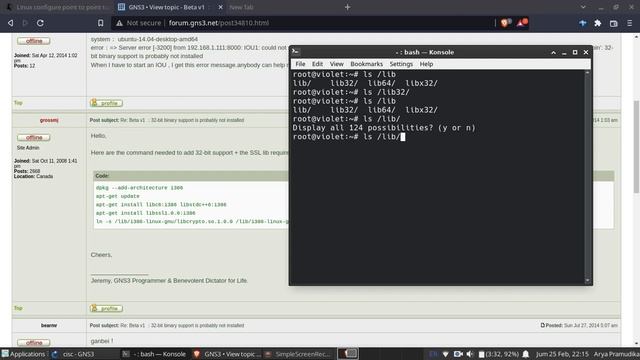Open Konsole Bookmarks menu

click(x=367, y=64)
